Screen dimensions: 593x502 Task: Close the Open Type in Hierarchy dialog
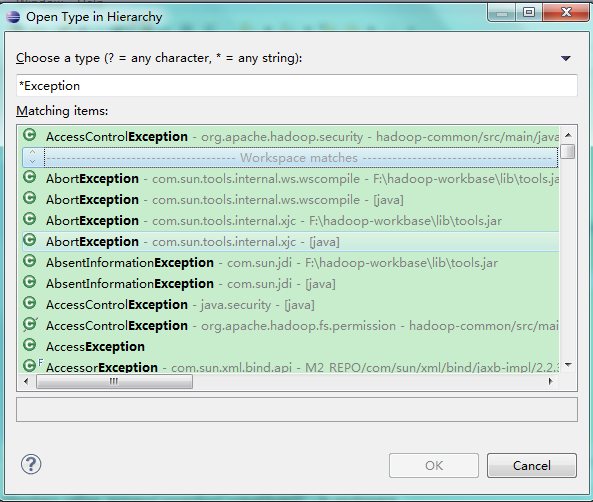pyautogui.click(x=566, y=12)
